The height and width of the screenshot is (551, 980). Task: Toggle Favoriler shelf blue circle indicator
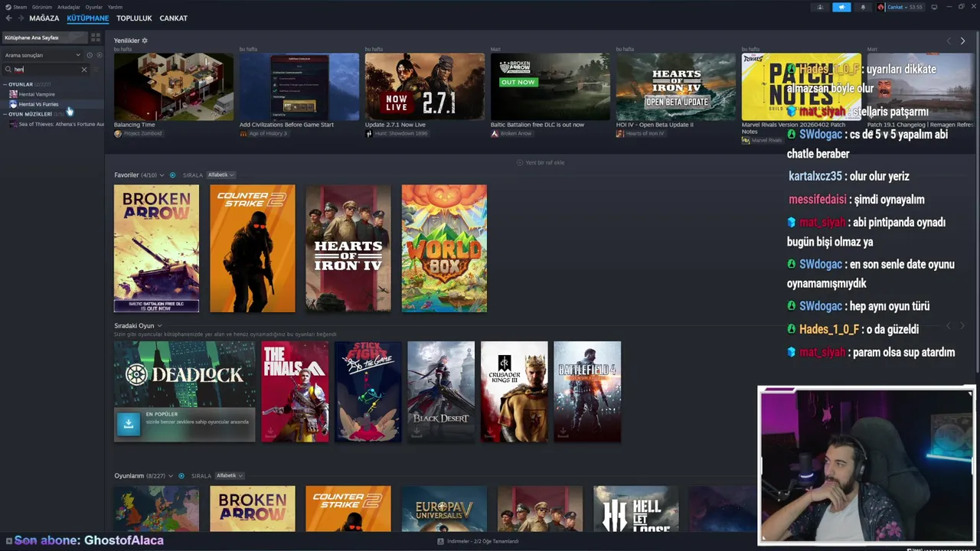pos(172,175)
